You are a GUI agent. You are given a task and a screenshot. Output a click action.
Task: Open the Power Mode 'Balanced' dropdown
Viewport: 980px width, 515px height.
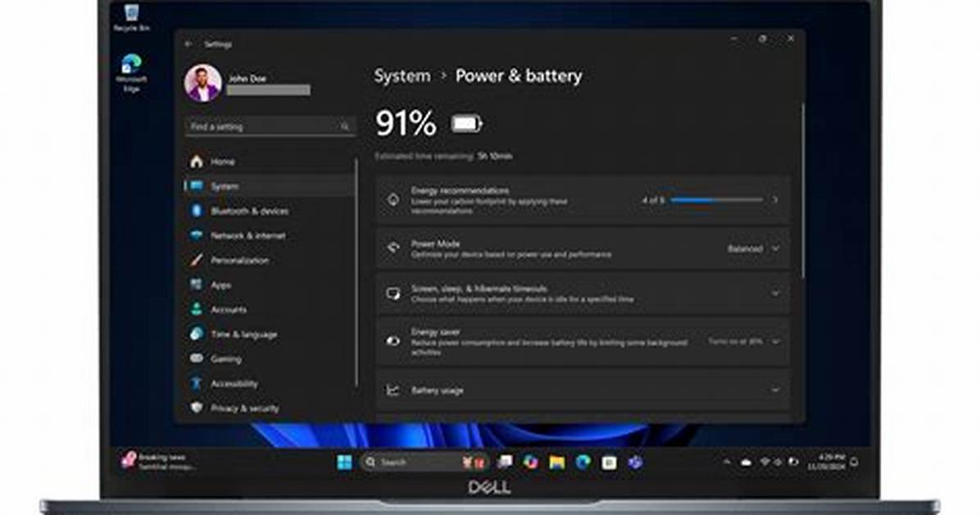(753, 248)
